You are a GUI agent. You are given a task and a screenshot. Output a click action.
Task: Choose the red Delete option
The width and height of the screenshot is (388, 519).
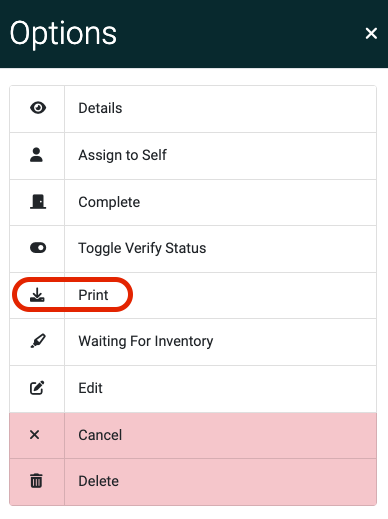(193, 482)
